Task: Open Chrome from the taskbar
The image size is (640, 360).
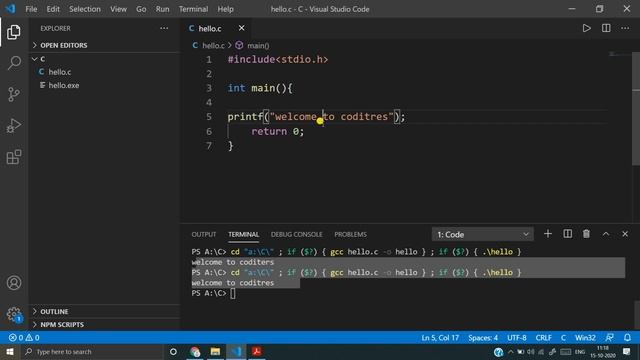Action: coord(195,351)
